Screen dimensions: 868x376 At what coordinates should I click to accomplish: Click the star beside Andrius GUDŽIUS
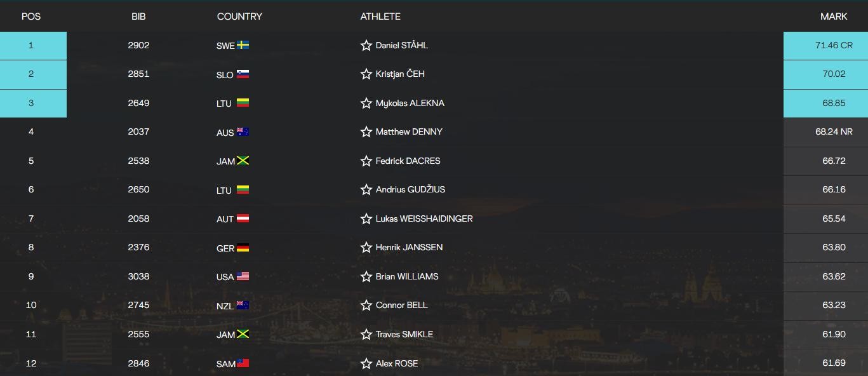pyautogui.click(x=366, y=190)
